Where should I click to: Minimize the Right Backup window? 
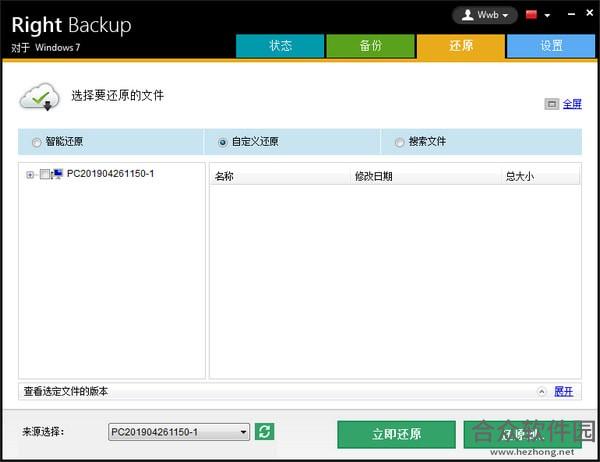tap(571, 14)
